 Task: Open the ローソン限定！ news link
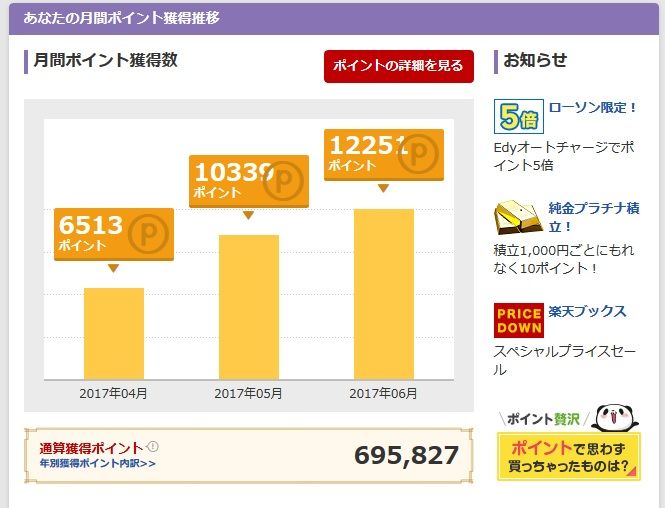[x=592, y=108]
